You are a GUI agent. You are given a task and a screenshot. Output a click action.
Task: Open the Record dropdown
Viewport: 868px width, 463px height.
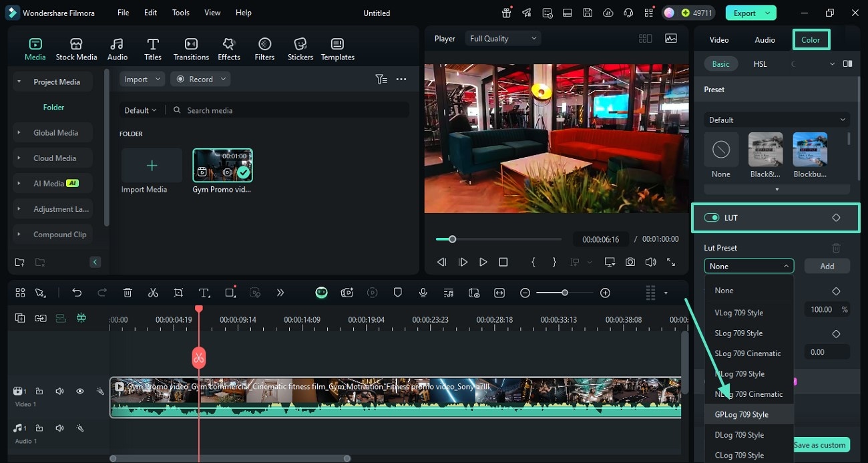click(x=200, y=79)
